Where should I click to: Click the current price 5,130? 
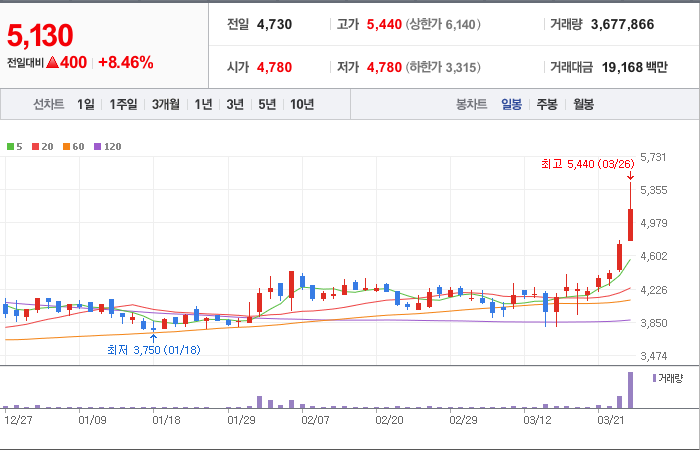[40, 36]
